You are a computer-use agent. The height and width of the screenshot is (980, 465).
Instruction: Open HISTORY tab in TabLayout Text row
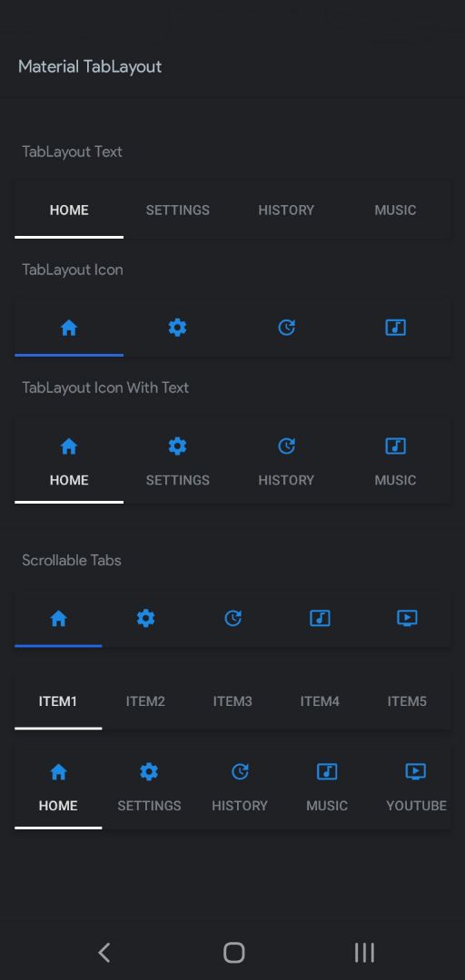point(287,210)
